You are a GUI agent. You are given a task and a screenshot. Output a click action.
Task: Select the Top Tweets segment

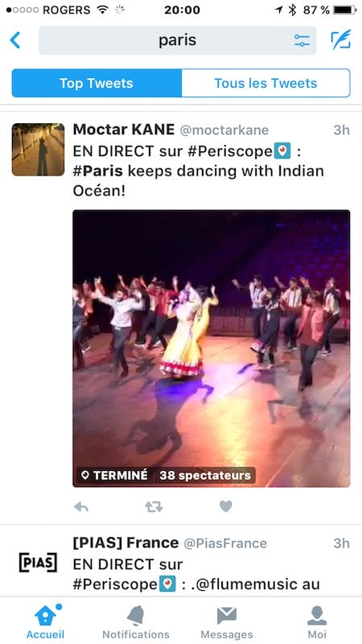click(97, 83)
